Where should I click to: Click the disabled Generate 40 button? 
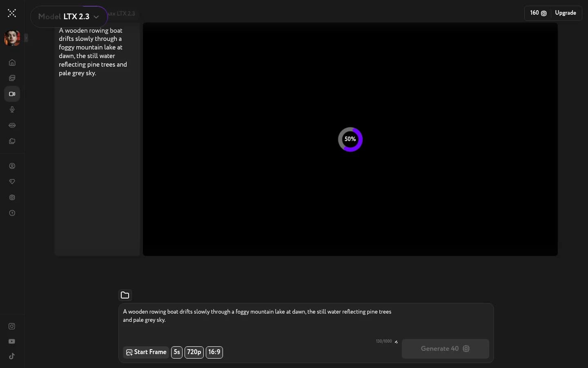(x=445, y=349)
